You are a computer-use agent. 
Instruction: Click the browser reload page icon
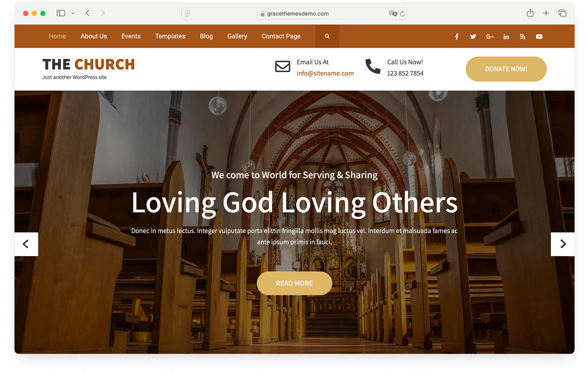click(402, 14)
